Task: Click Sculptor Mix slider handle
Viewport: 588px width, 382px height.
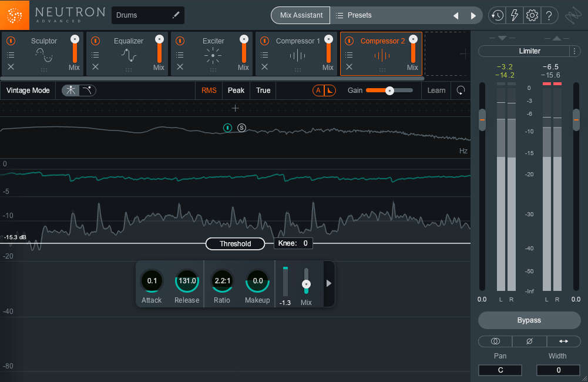Action: click(75, 39)
